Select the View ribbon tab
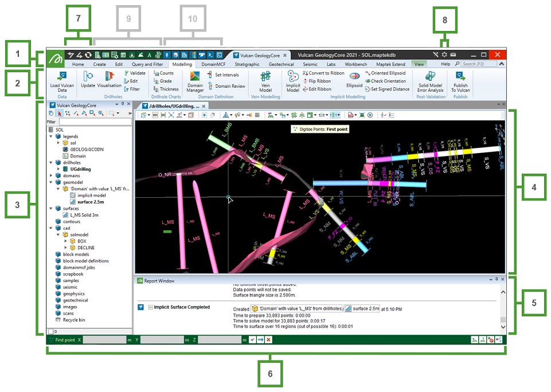This screenshot has width=551, height=392. (419, 64)
